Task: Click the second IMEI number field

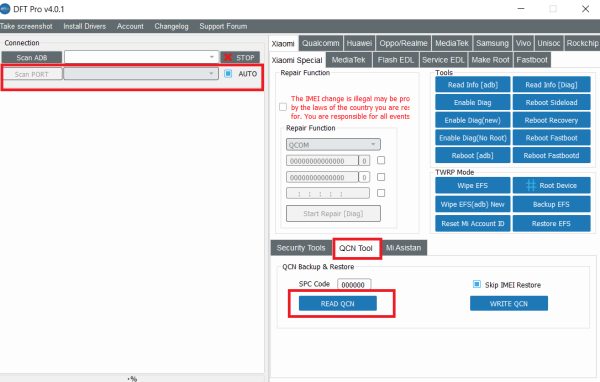Action: (x=322, y=177)
